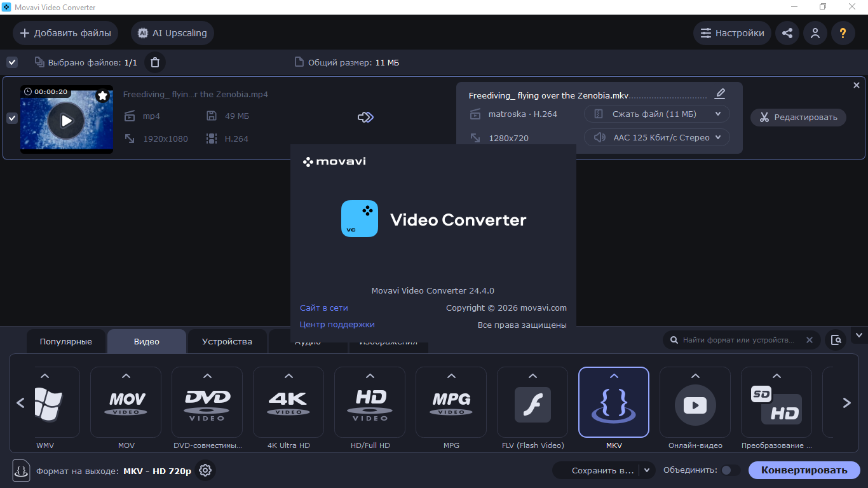Click the MKV - HD 720p output format text
Image resolution: width=868 pixels, height=488 pixels.
click(x=158, y=471)
